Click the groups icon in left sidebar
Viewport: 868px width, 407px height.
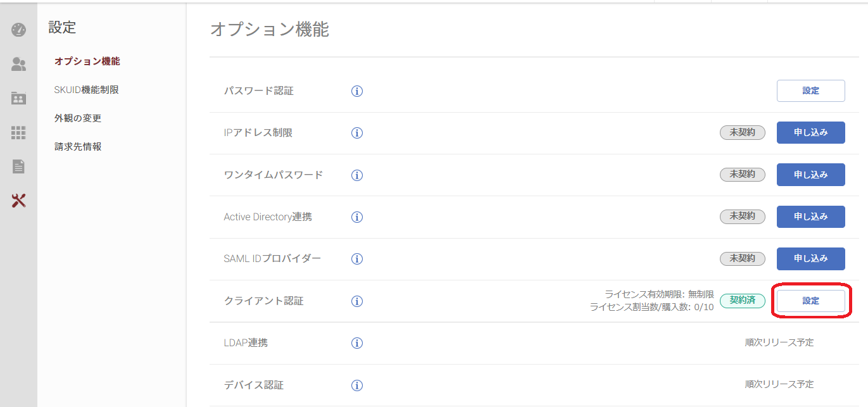[18, 98]
